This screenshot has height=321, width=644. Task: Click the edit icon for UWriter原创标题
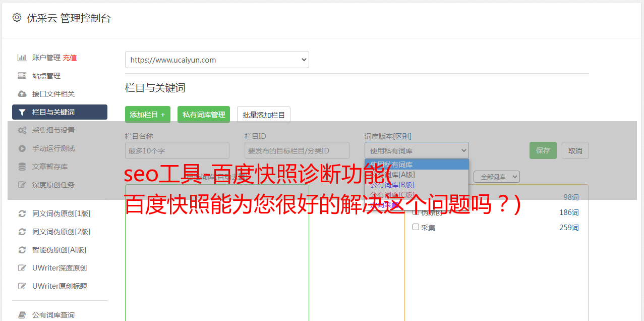pos(22,286)
